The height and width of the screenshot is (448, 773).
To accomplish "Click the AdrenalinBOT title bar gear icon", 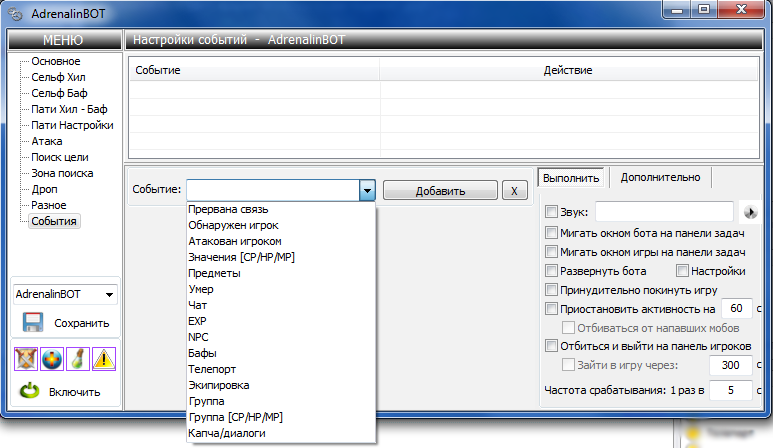I will click(x=15, y=14).
